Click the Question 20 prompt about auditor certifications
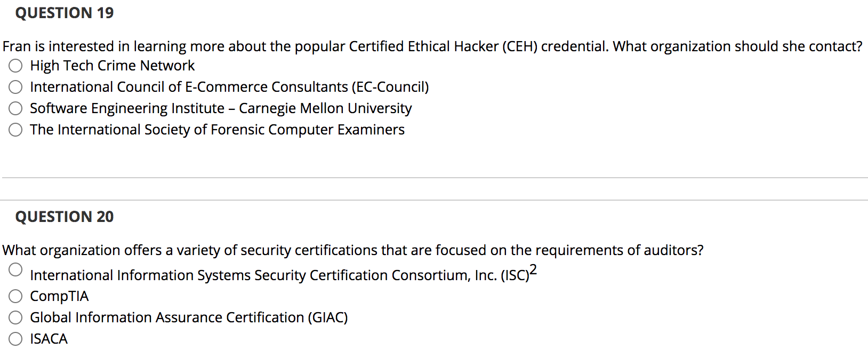Viewport: 868px width, 349px height. click(353, 250)
